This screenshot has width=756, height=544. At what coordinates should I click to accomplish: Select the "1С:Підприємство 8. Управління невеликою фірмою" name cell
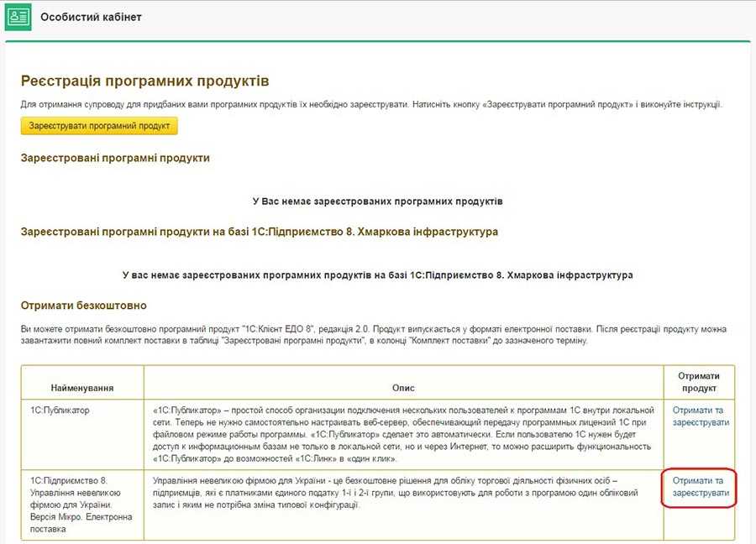[x=81, y=505]
